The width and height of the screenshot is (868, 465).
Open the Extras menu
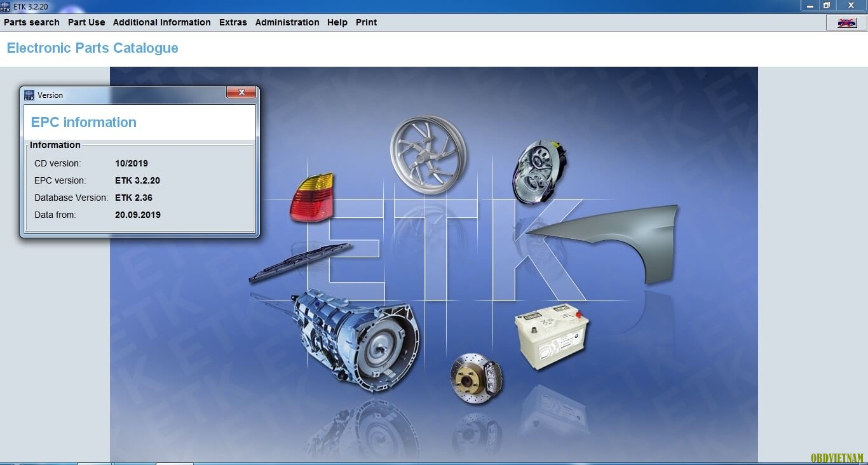[233, 22]
